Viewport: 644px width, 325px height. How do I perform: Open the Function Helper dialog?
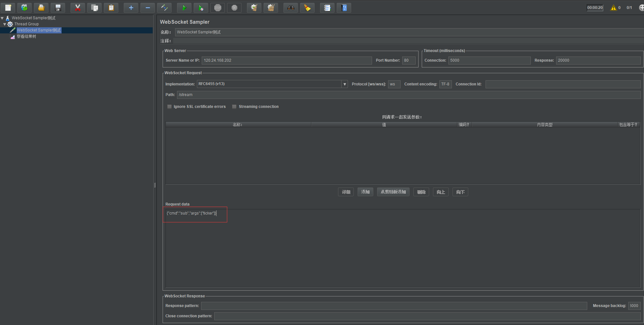coord(327,7)
